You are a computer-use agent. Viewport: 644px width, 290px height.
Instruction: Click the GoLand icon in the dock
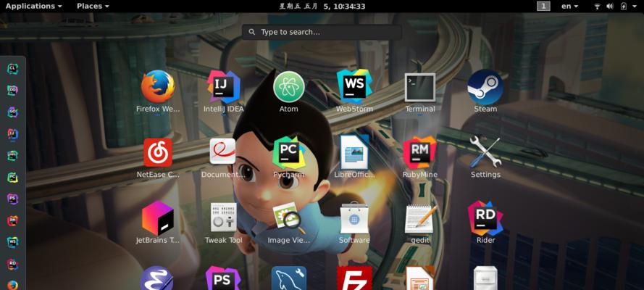[13, 112]
